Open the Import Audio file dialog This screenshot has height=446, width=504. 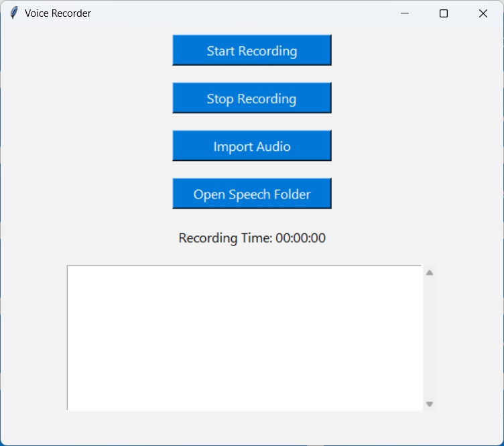251,146
